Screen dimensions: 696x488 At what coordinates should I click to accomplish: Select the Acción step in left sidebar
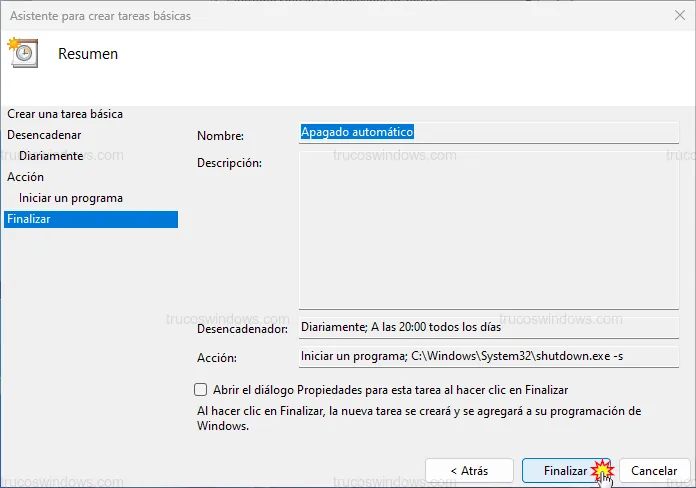click(x=25, y=177)
